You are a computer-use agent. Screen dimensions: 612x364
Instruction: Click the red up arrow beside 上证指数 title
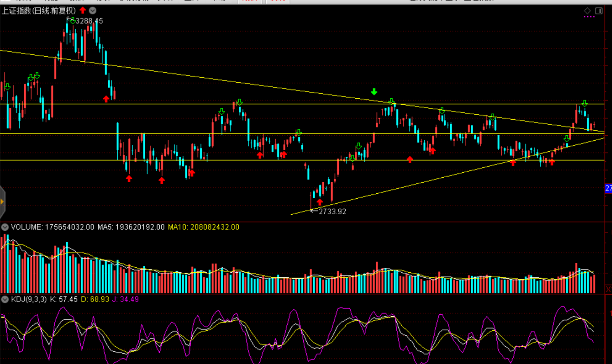83,10
